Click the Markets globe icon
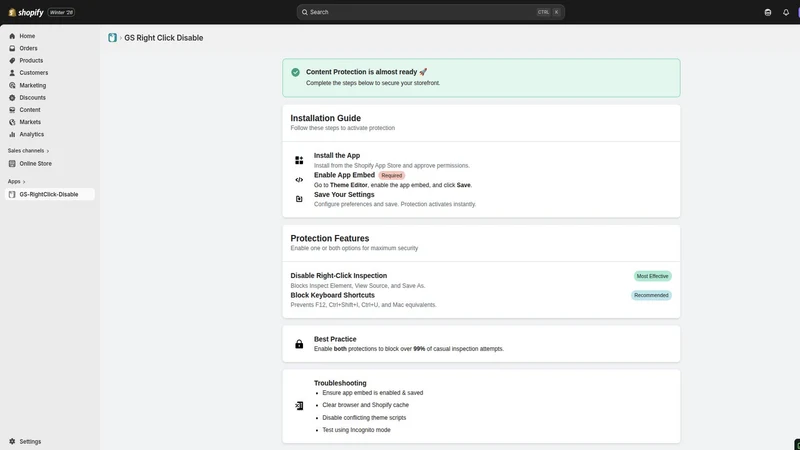This screenshot has height=450, width=800. point(12,122)
